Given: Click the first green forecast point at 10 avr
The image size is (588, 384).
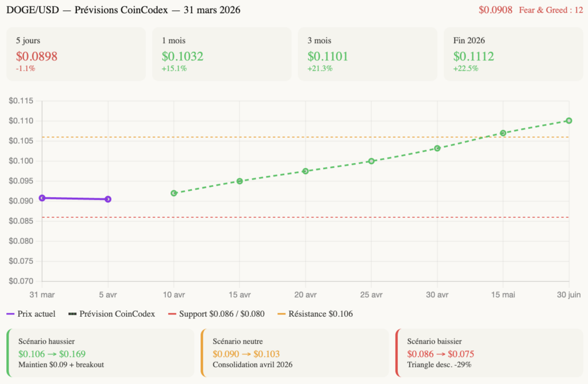Looking at the screenshot, I should pos(173,193).
